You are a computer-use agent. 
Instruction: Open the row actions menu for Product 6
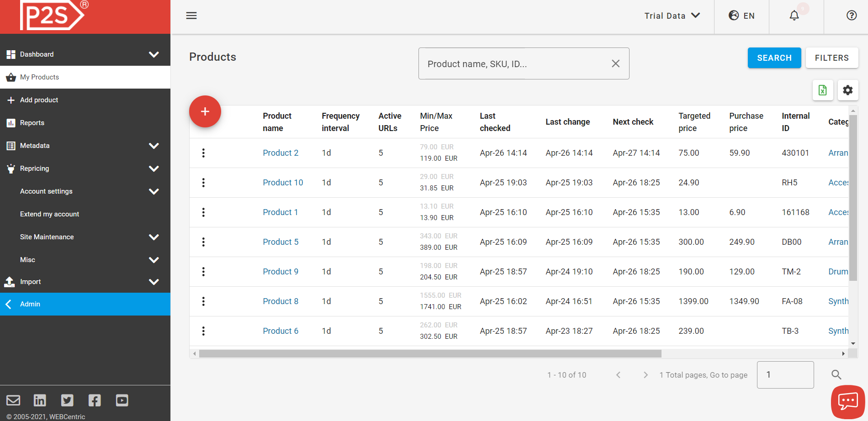203,331
